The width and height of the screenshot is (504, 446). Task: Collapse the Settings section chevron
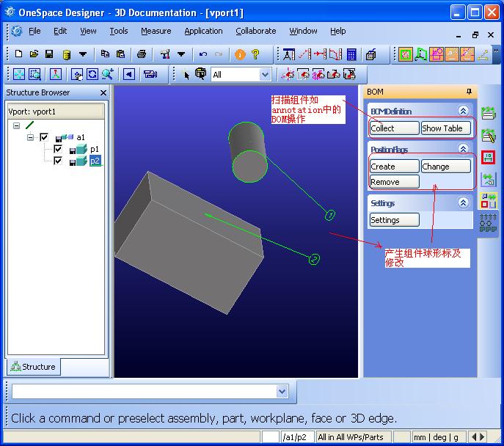coord(463,202)
